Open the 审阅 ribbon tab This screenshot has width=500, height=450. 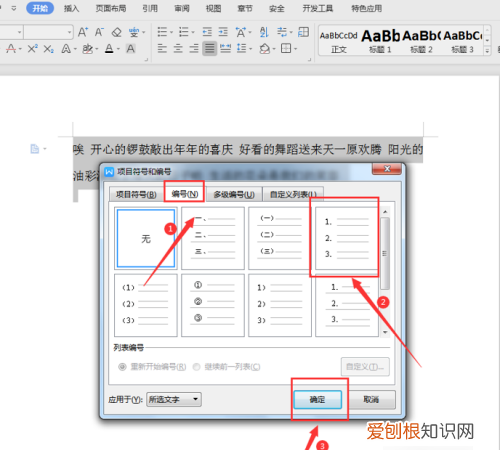(182, 8)
